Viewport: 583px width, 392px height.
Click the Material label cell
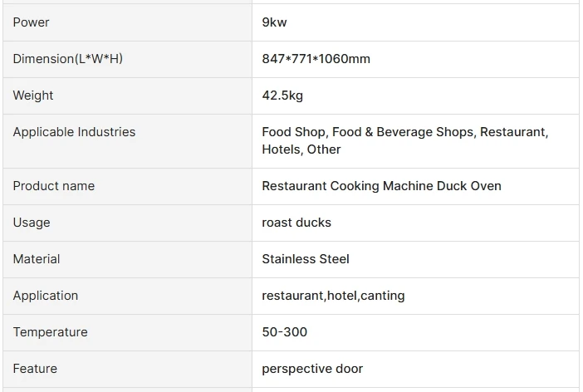tap(37, 259)
